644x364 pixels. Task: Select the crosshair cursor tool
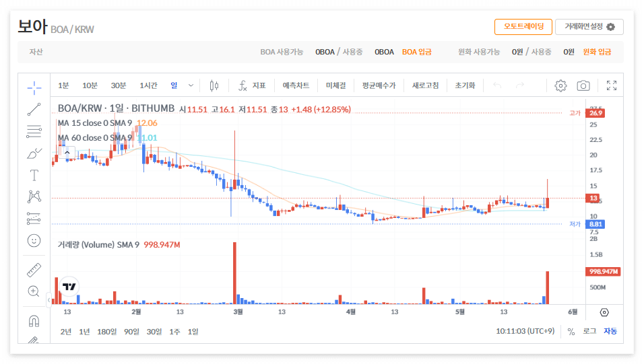pyautogui.click(x=34, y=87)
